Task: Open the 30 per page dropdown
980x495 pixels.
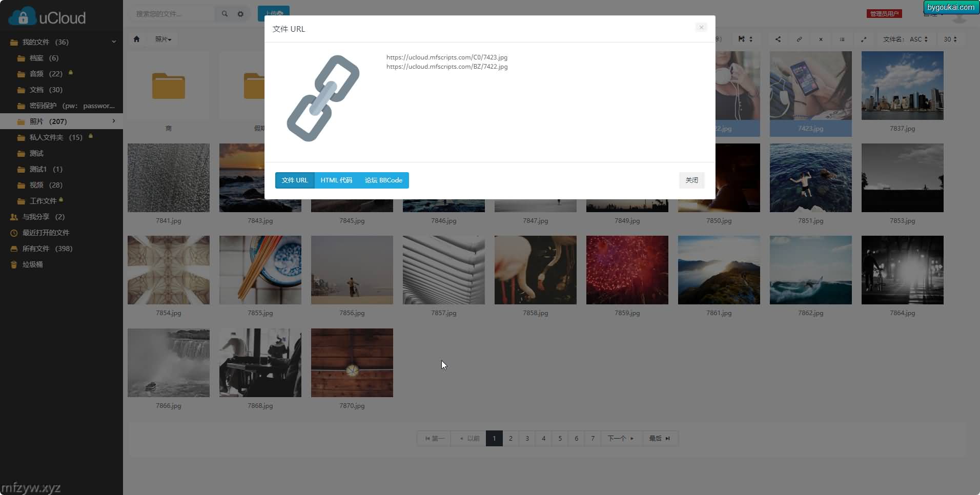Action: click(950, 39)
